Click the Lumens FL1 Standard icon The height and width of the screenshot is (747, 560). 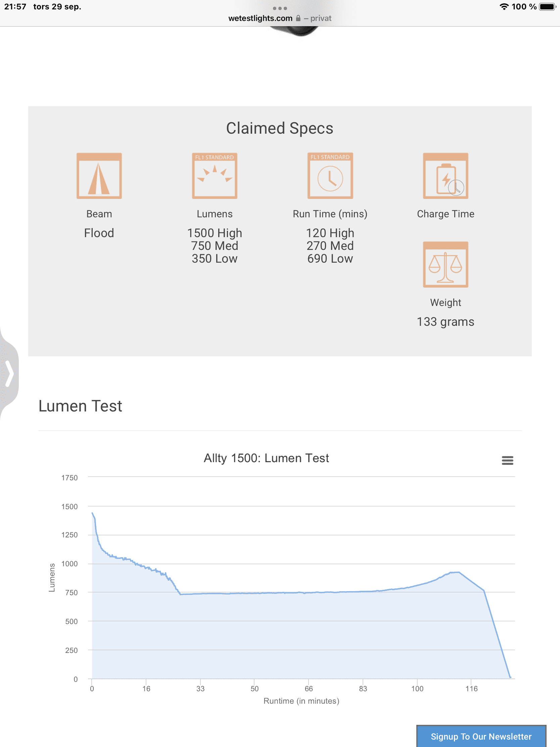point(215,176)
